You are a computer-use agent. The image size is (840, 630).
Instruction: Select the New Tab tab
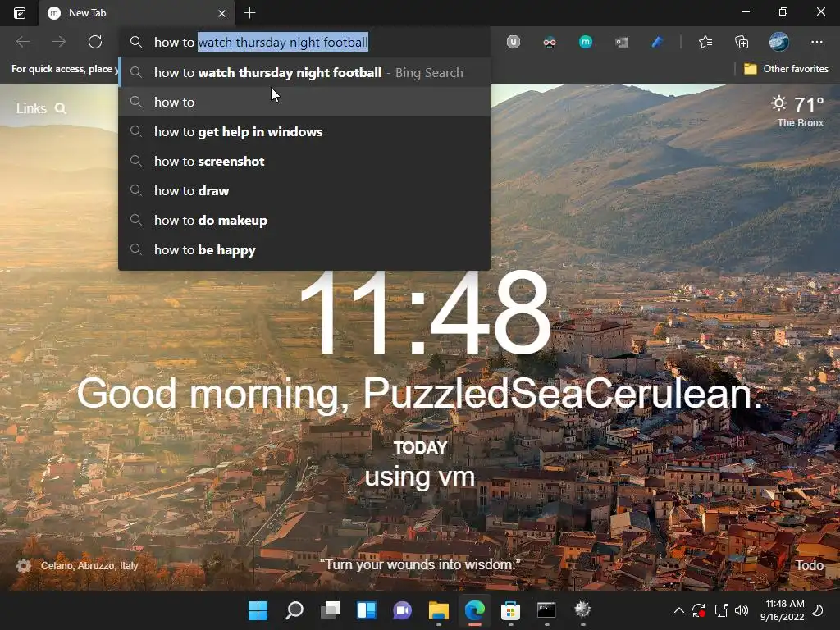(x=137, y=13)
